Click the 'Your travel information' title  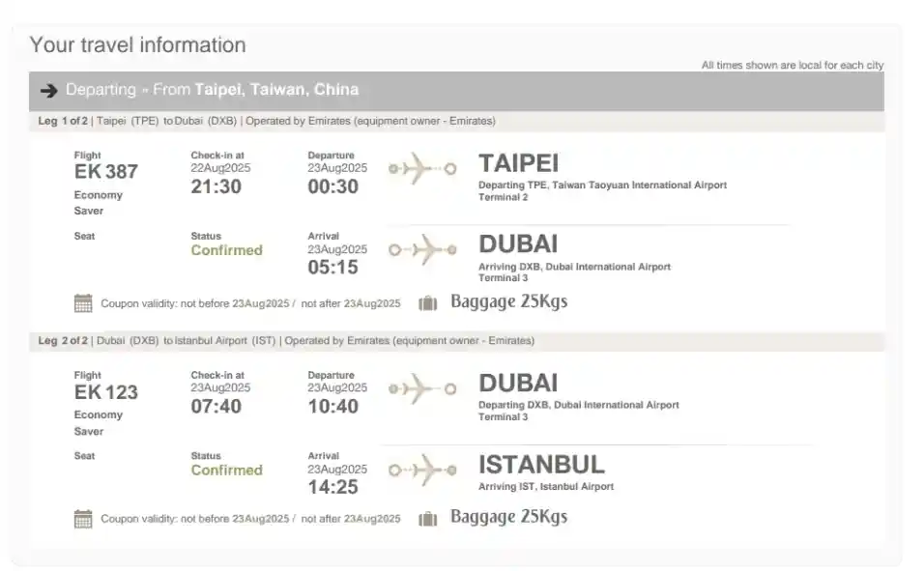point(137,45)
